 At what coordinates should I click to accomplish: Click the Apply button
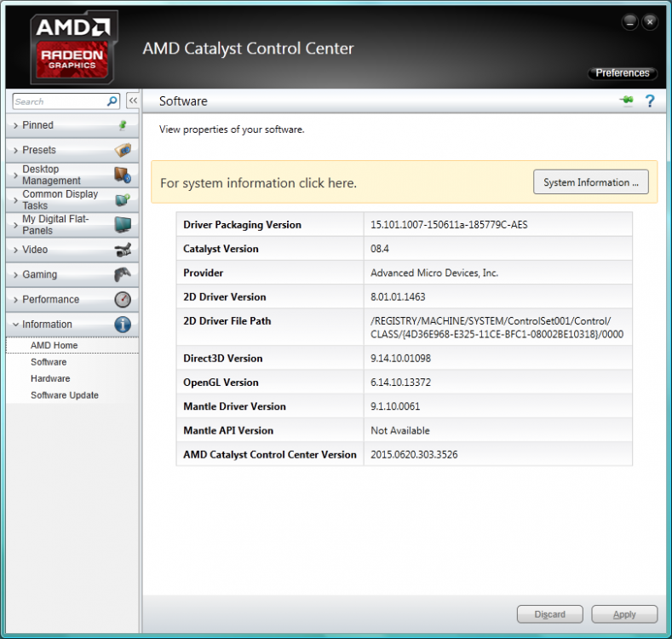point(624,614)
